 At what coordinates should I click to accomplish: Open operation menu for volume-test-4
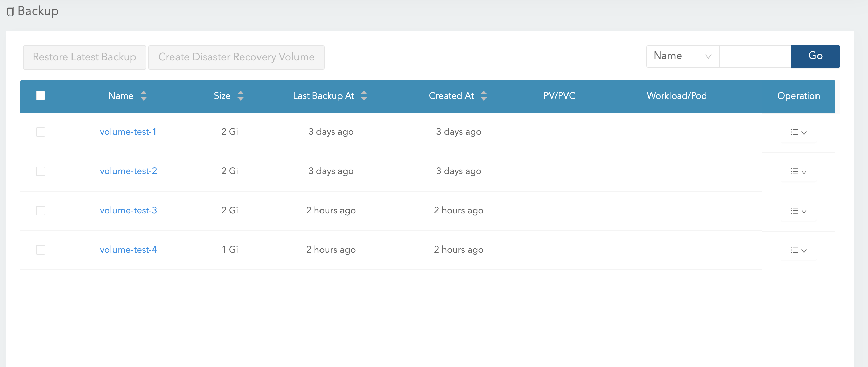pyautogui.click(x=798, y=250)
